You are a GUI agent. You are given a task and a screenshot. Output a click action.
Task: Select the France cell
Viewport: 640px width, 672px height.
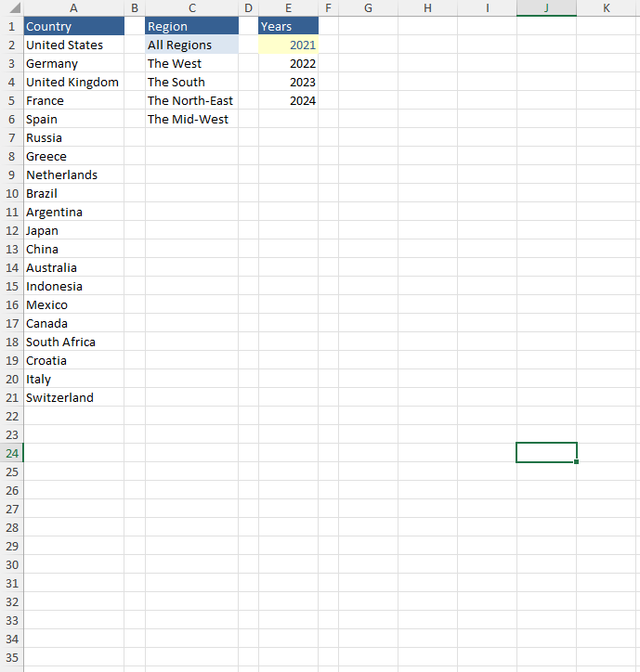tap(73, 100)
